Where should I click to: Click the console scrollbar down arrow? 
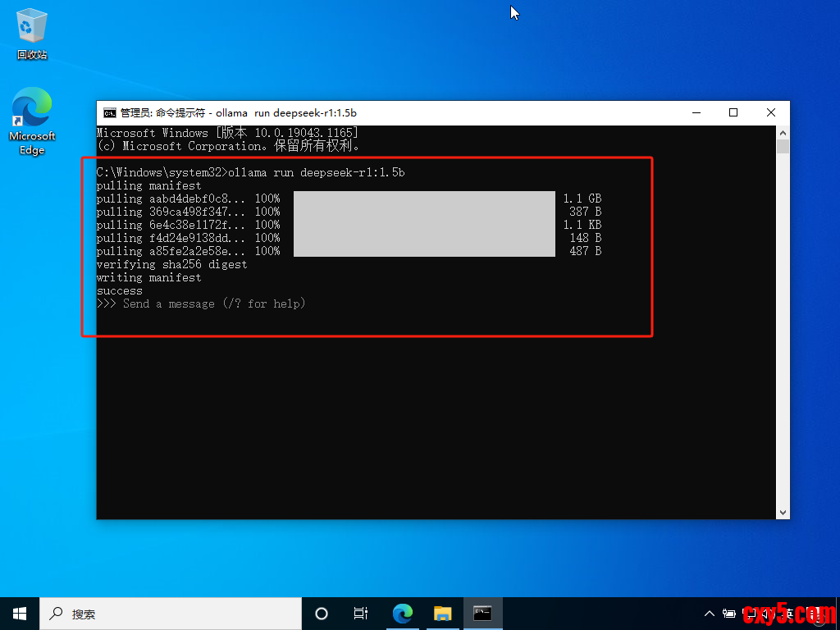(x=783, y=512)
